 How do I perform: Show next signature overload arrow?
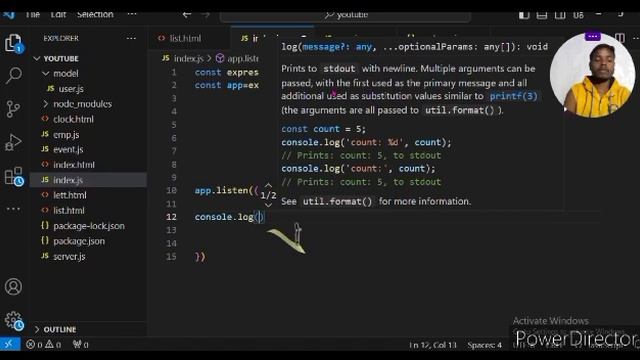click(x=268, y=204)
